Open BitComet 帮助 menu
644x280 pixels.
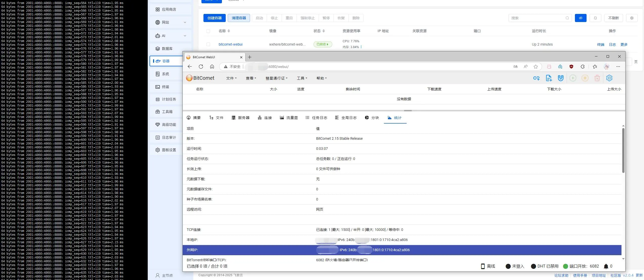(x=321, y=78)
